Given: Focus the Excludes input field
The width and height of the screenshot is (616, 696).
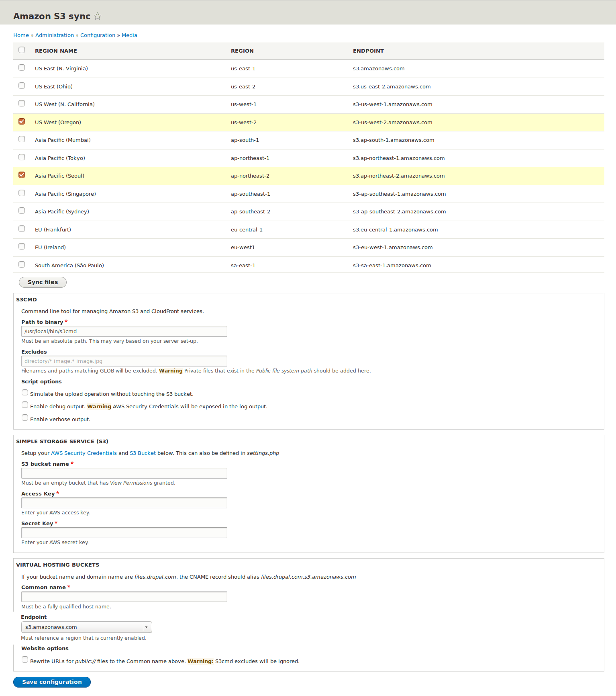Looking at the screenshot, I should pos(124,361).
